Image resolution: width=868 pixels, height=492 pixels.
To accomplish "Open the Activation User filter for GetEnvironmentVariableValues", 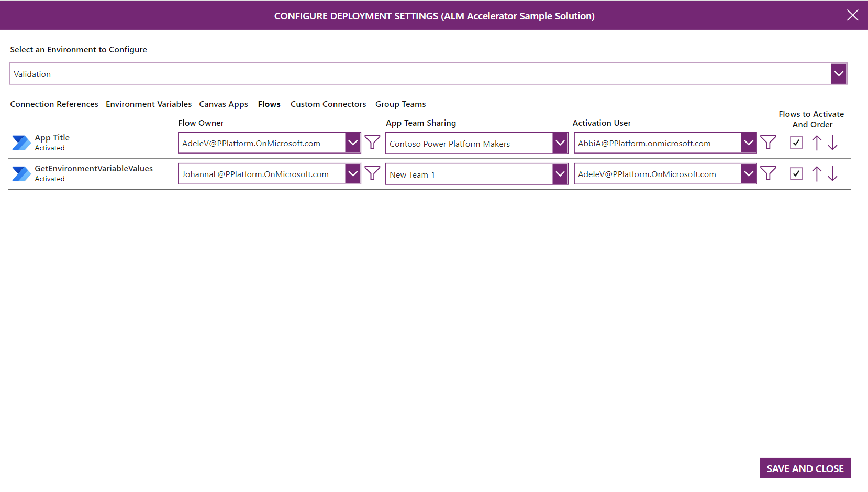I will [768, 173].
